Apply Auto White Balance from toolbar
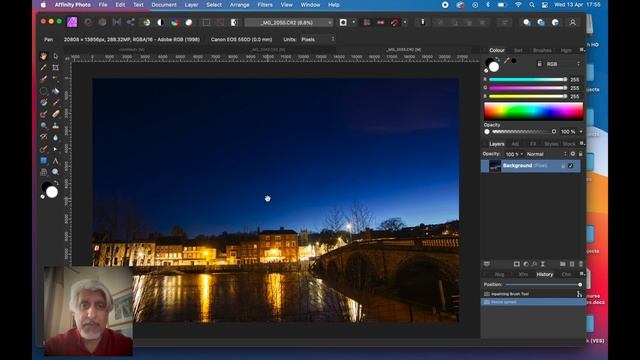The height and width of the screenshot is (360, 640). [189, 22]
